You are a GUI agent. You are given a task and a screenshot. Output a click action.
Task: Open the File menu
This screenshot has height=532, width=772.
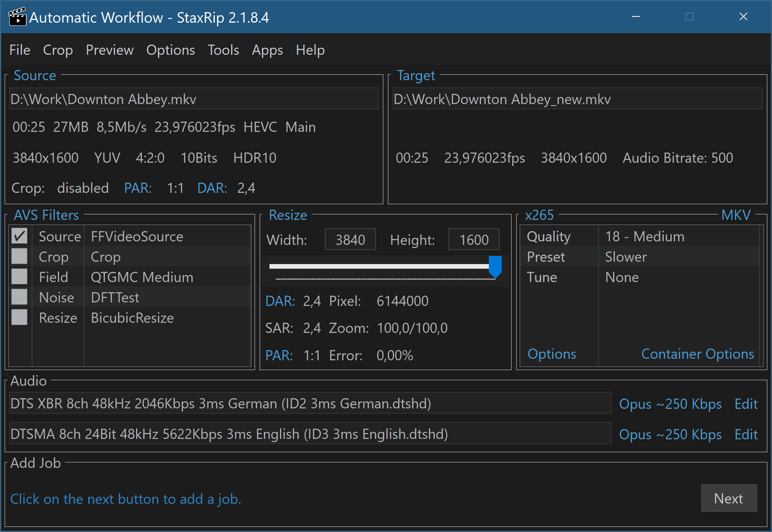(x=20, y=50)
